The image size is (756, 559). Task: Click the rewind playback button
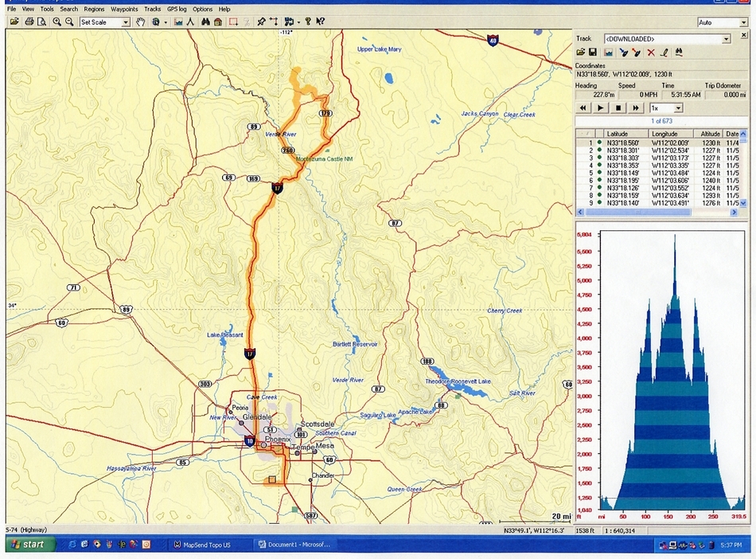click(x=583, y=108)
